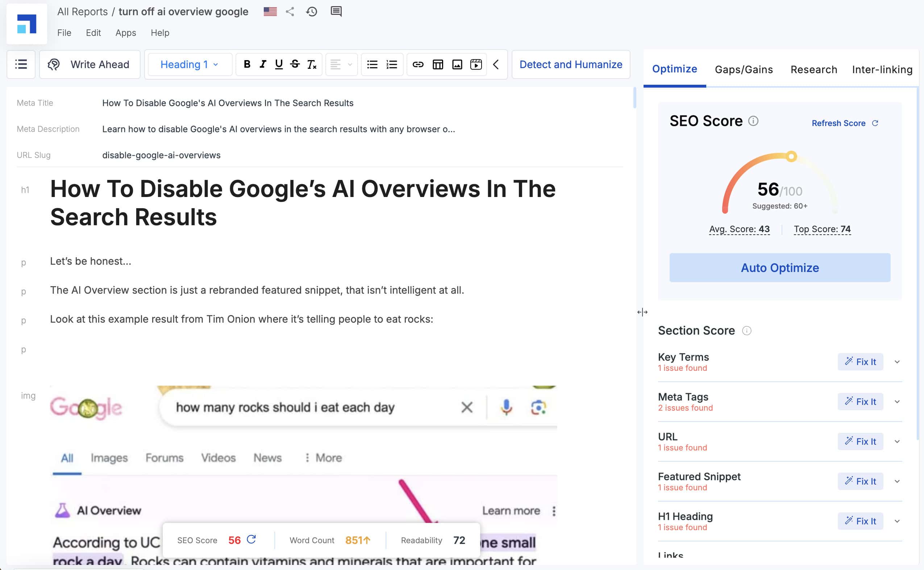Click the All Reports breadcrumb link
924x570 pixels.
pos(83,12)
